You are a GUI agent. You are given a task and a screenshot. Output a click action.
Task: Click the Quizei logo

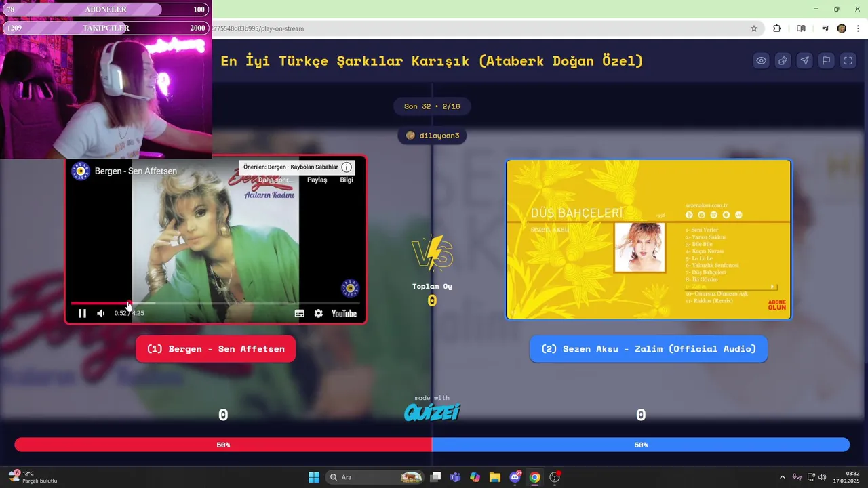click(x=432, y=411)
